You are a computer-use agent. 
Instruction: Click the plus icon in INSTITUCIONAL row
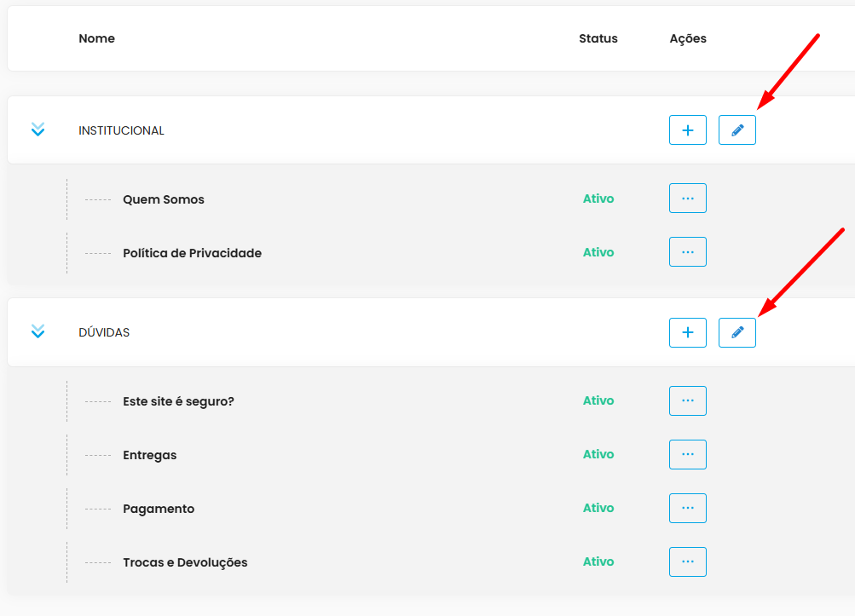[688, 130]
